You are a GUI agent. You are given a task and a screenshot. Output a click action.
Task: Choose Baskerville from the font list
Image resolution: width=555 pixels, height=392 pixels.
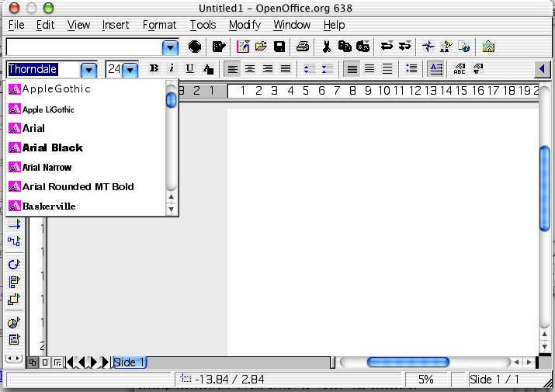tap(86, 206)
